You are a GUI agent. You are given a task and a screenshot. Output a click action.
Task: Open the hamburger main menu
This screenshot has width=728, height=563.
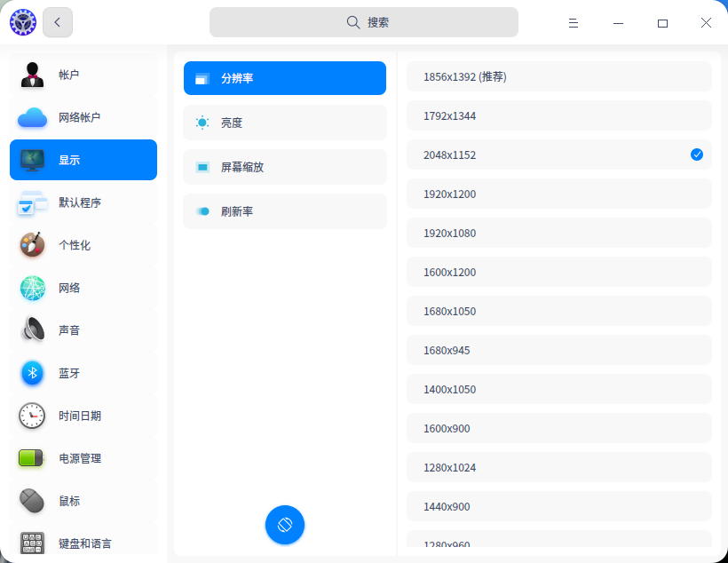click(x=574, y=23)
